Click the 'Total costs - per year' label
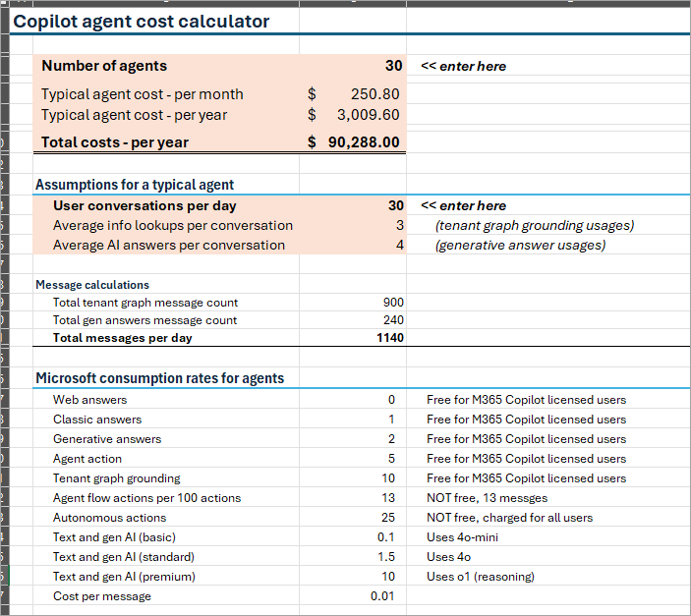This screenshot has height=616, width=691. tap(115, 142)
